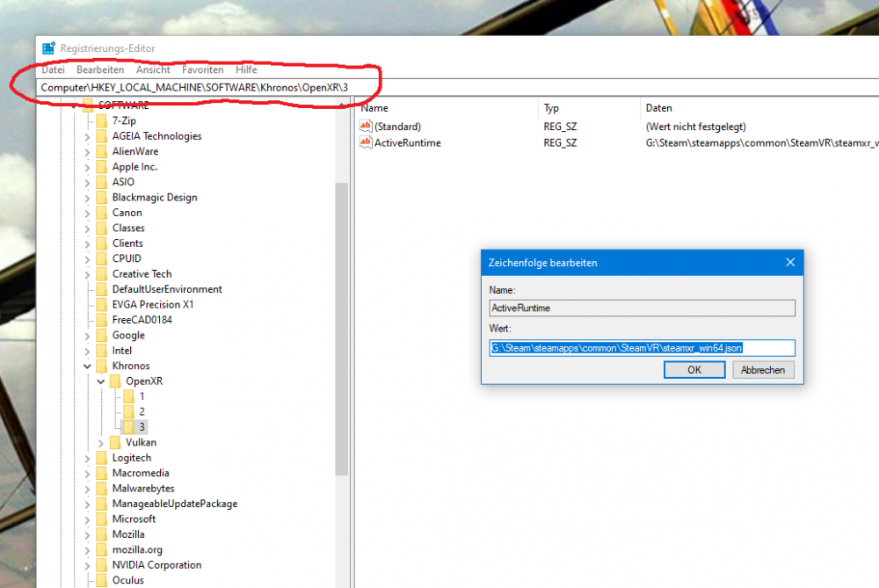Click the Blackmagic Design folder icon
Image resolution: width=879 pixels, height=588 pixels.
tap(101, 197)
